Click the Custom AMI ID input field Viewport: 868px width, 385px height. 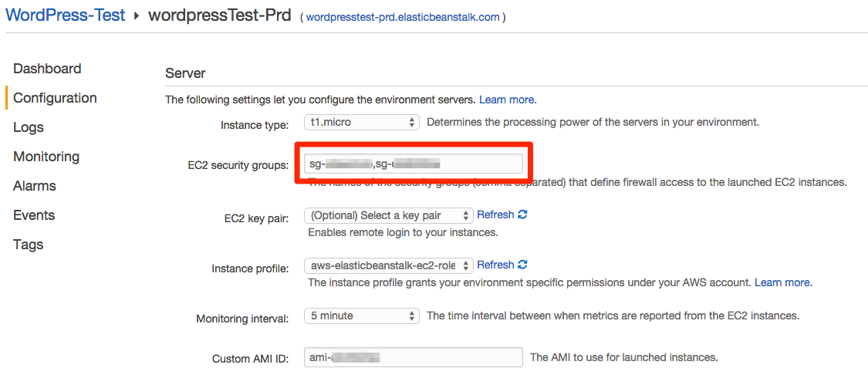414,357
